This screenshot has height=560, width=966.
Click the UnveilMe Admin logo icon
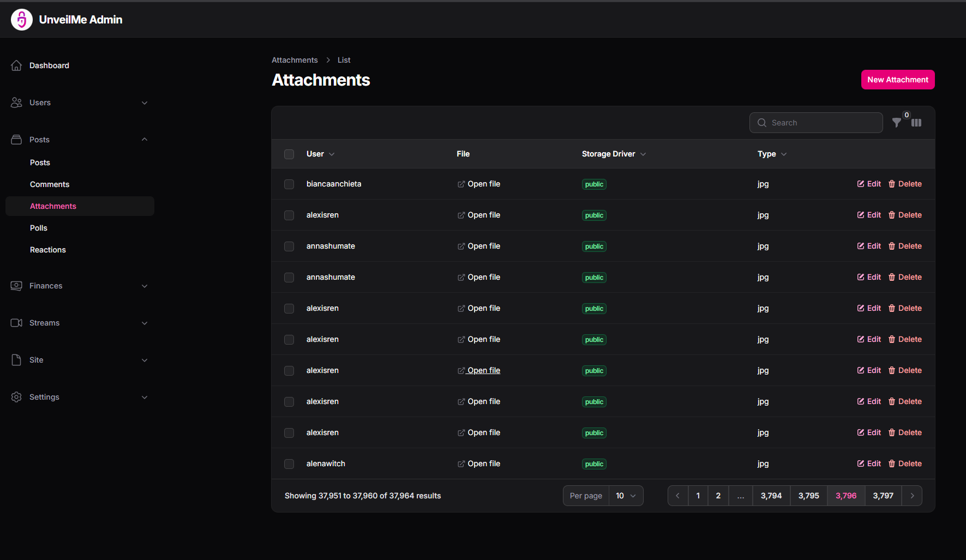[x=22, y=20]
